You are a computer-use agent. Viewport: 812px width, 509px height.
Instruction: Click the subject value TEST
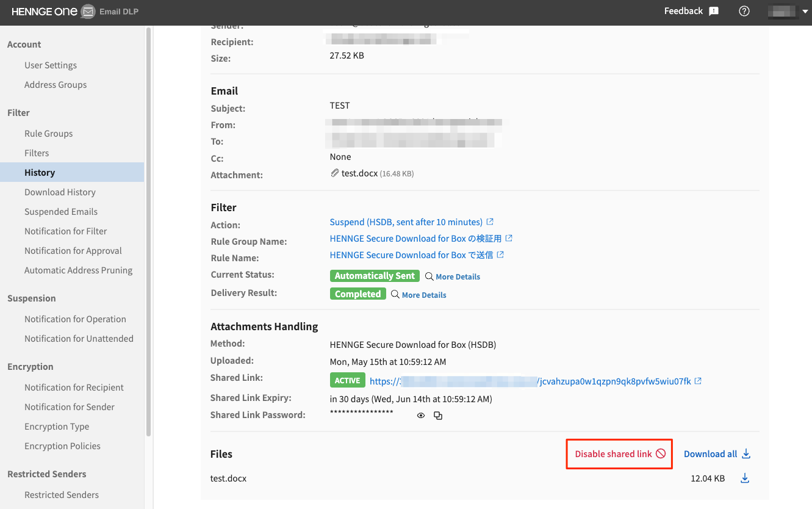click(x=340, y=106)
